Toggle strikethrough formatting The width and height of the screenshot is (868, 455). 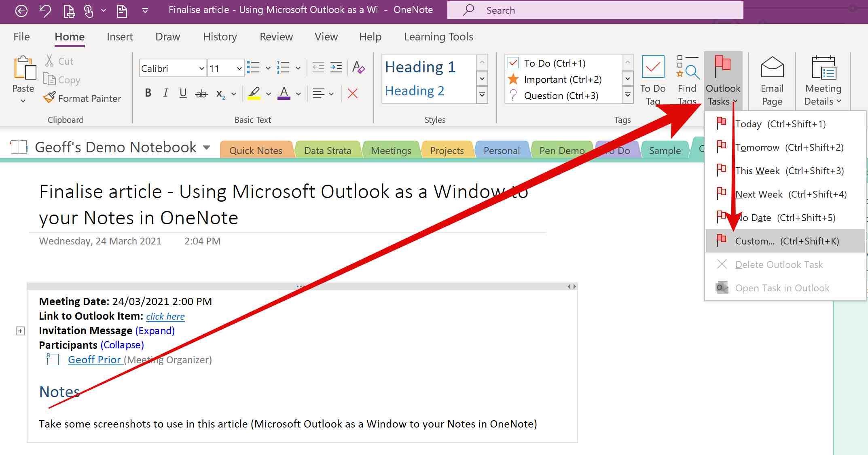coord(201,94)
